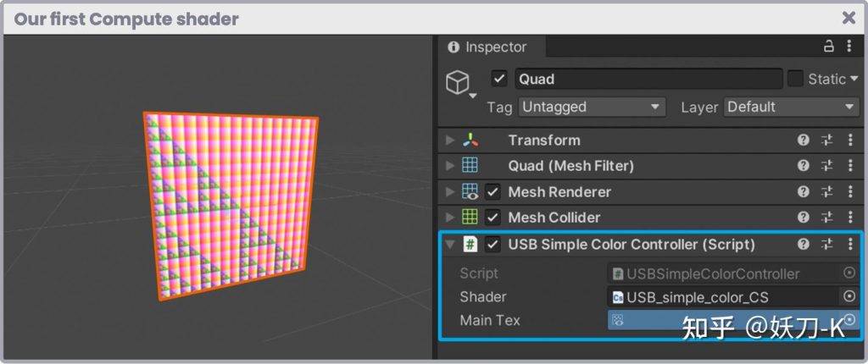Image resolution: width=868 pixels, height=364 pixels.
Task: Open object picker for Script field
Action: (849, 273)
